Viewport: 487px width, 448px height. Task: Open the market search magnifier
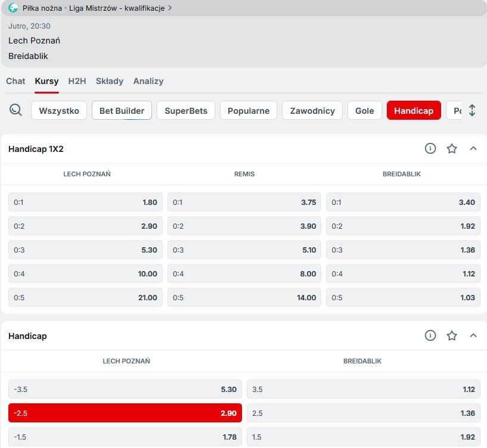tap(15, 110)
